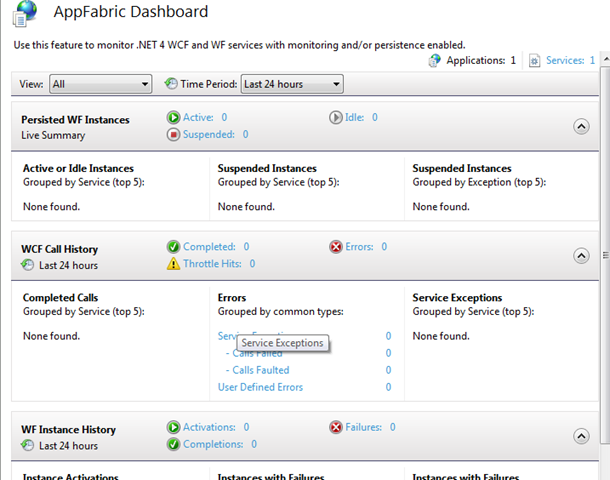The image size is (610, 480).
Task: Click the vertical scrollbar thumb
Action: pyautogui.click(x=605, y=255)
